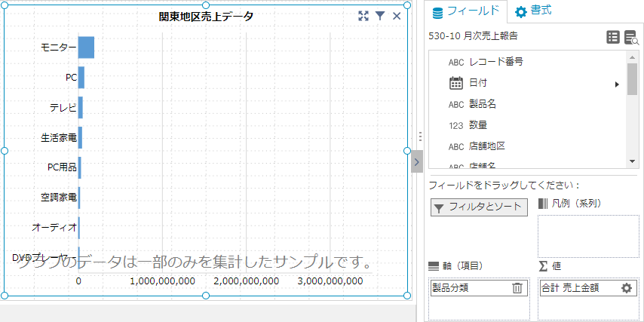The height and width of the screenshot is (322, 644).
Task: Click the 530-10 月次売上報告 data source name
Action: [x=473, y=36]
